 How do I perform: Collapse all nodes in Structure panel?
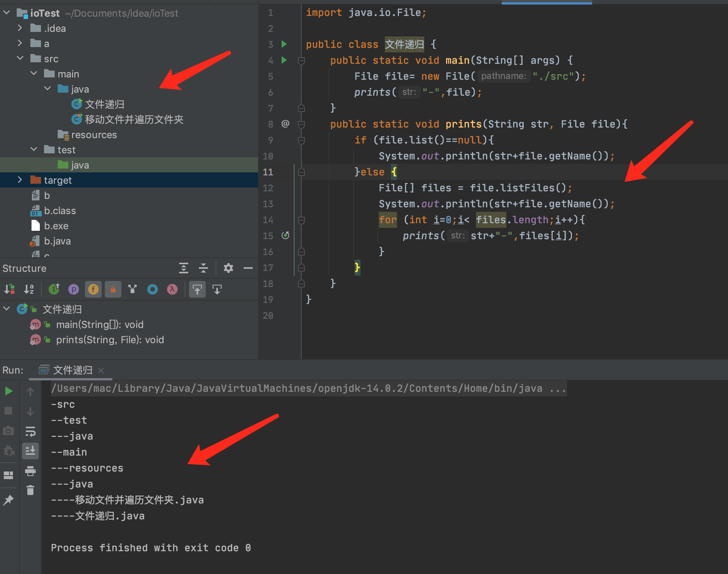[203, 268]
